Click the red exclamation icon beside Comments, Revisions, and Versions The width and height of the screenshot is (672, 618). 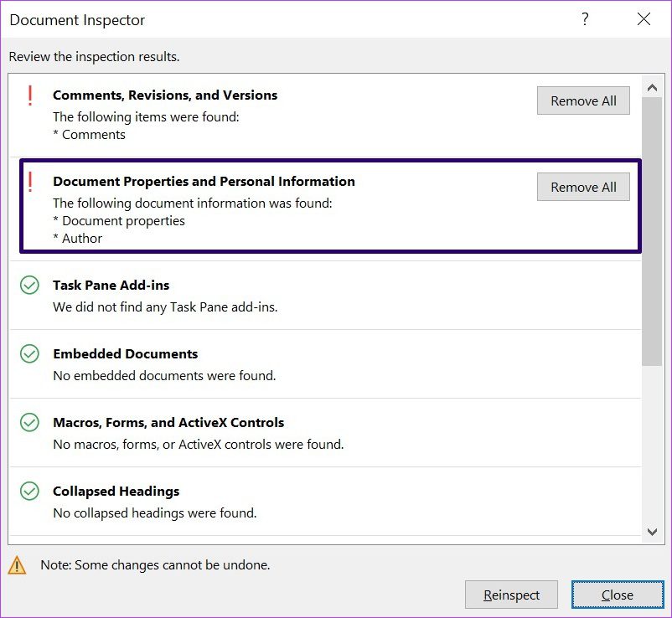click(x=29, y=96)
